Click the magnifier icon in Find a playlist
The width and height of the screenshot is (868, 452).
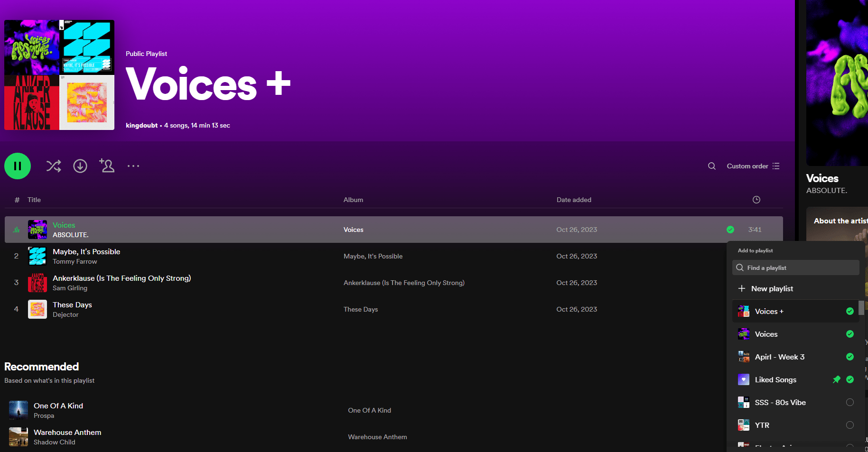coord(740,268)
